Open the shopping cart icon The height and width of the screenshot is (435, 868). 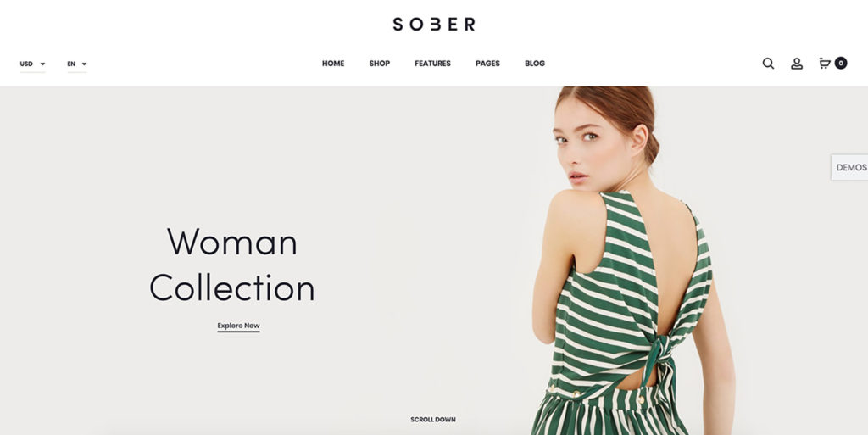[x=824, y=63]
